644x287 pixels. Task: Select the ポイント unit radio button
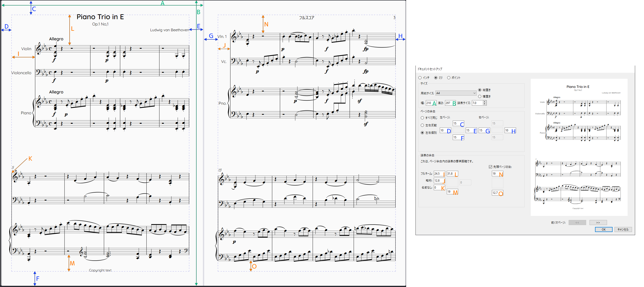(x=449, y=78)
